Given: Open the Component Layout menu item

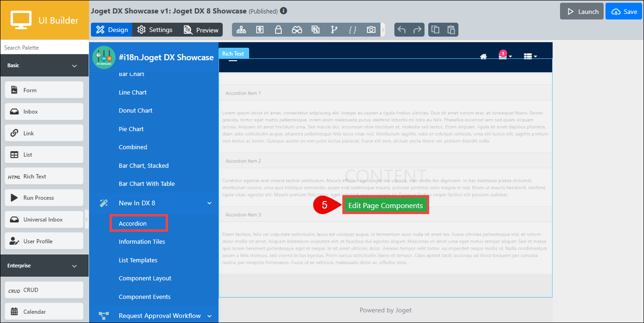Looking at the screenshot, I should 145,278.
